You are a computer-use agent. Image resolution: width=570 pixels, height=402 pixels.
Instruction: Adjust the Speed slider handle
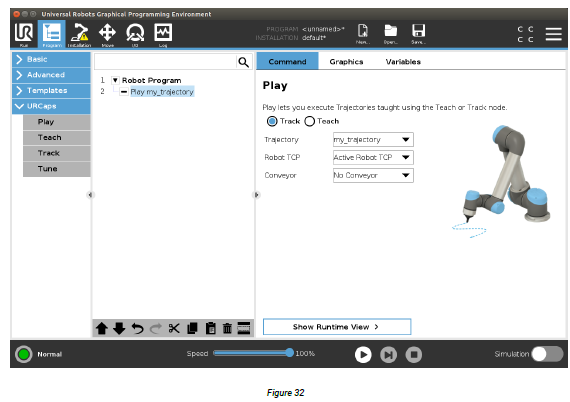click(x=289, y=353)
